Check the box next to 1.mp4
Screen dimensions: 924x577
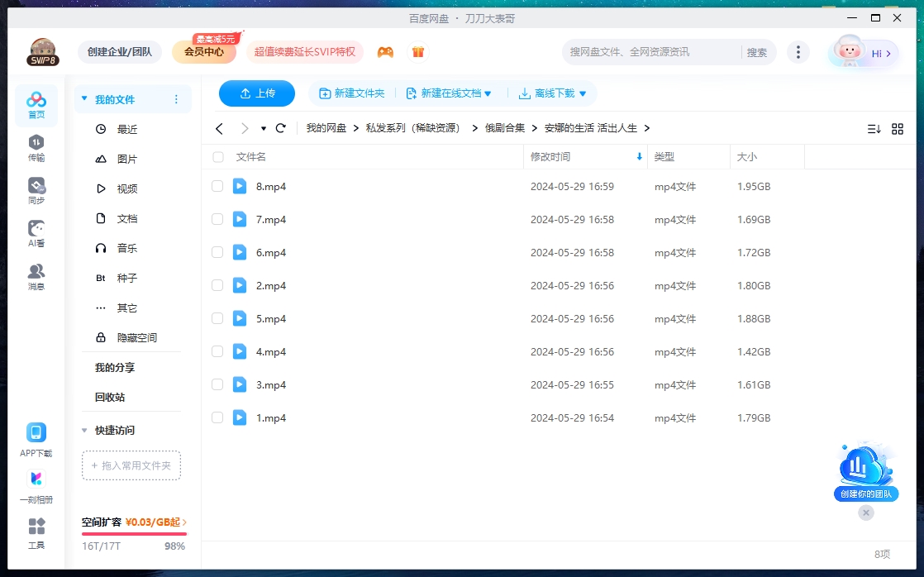pyautogui.click(x=217, y=417)
